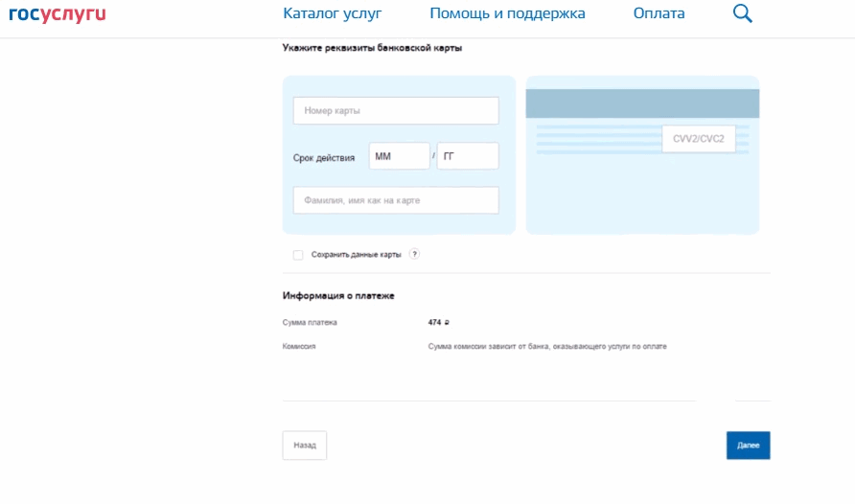The width and height of the screenshot is (855, 504).
Task: Click the Сохранить данные карты label text
Action: click(356, 255)
